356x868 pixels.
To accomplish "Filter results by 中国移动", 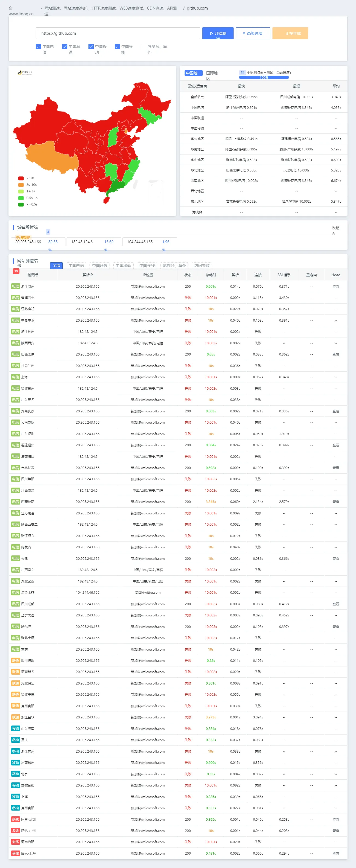I will pyautogui.click(x=124, y=266).
